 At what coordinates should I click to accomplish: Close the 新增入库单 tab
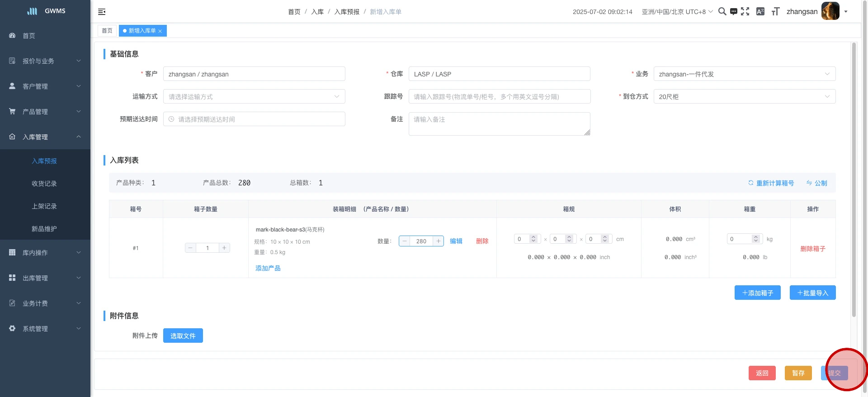[x=160, y=31]
